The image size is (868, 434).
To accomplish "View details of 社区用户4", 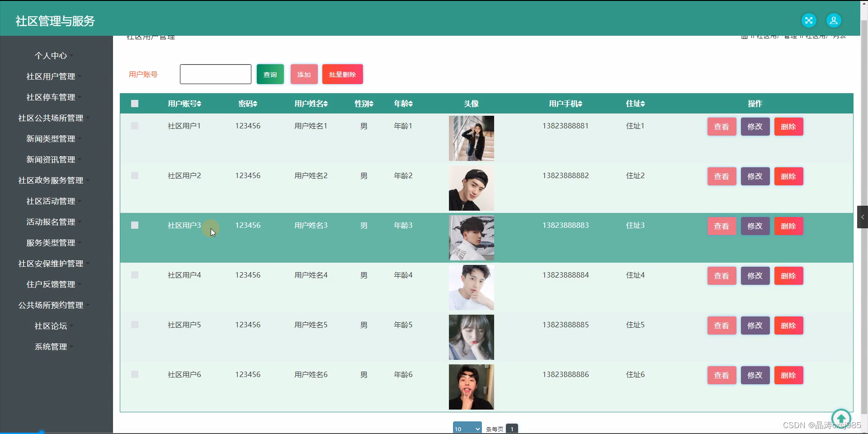I will (722, 276).
